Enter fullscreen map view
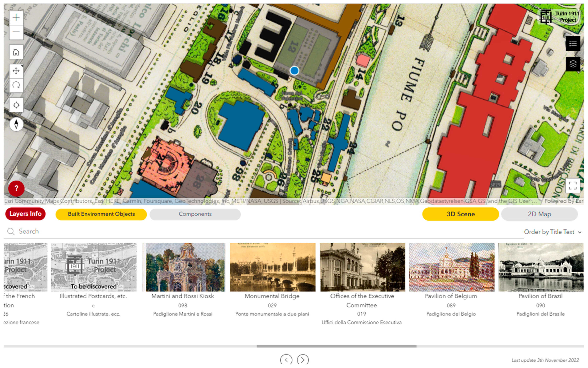 coord(572,186)
